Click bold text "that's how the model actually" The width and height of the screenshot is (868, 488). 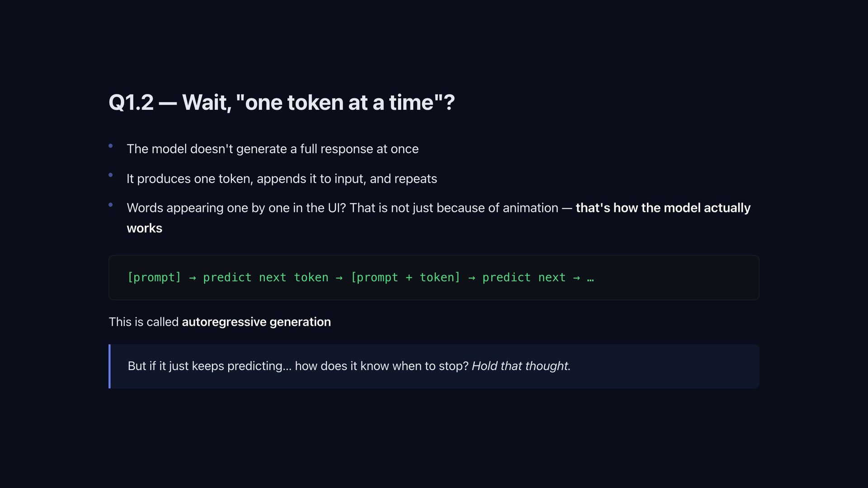662,208
